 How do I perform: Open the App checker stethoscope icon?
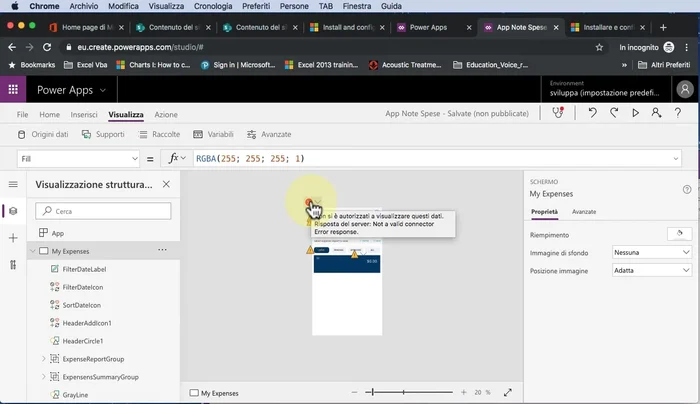click(x=558, y=113)
